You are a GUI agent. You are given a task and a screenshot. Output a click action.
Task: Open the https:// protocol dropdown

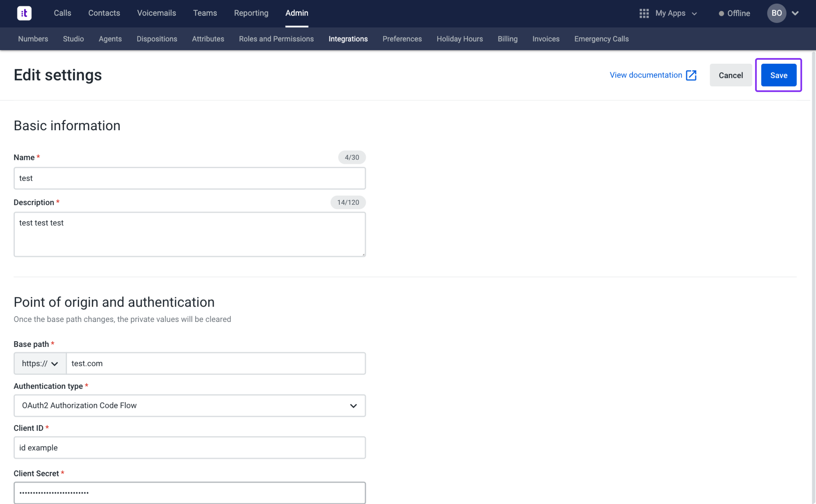click(40, 363)
